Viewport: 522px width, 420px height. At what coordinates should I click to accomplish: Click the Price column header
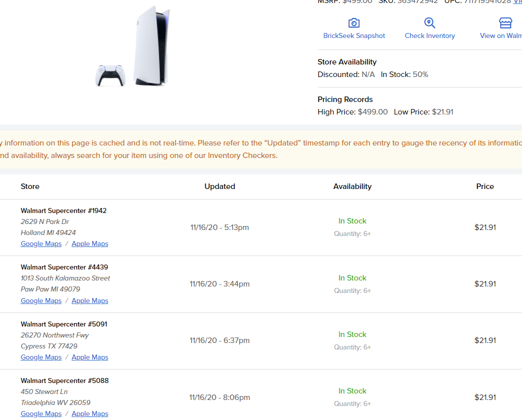pyautogui.click(x=485, y=186)
